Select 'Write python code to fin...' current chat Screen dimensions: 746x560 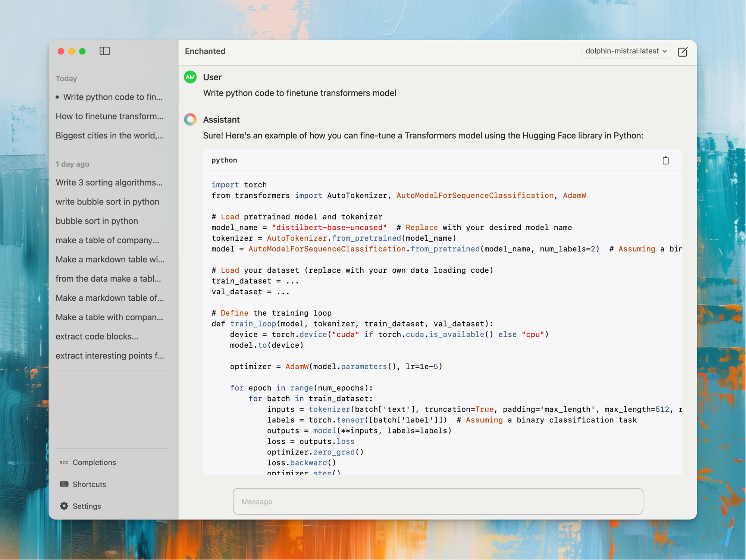click(113, 97)
